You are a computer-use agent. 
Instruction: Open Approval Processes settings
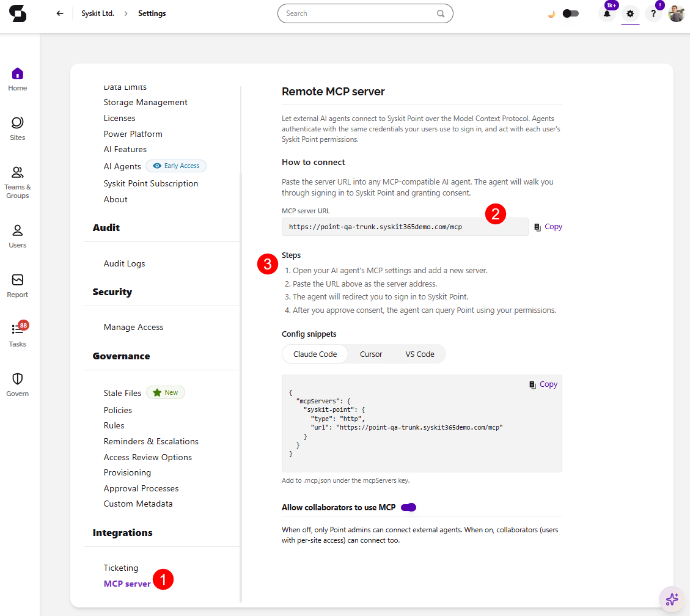pos(141,488)
